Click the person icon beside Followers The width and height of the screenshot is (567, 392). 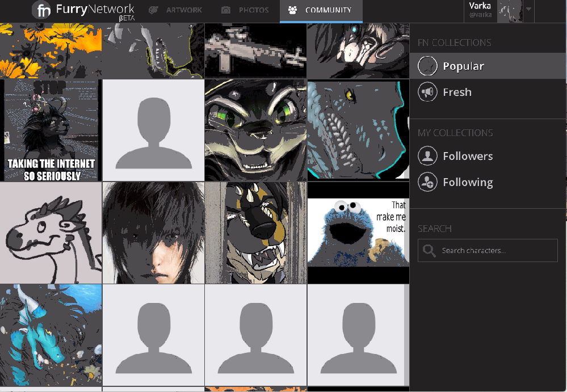tap(427, 155)
